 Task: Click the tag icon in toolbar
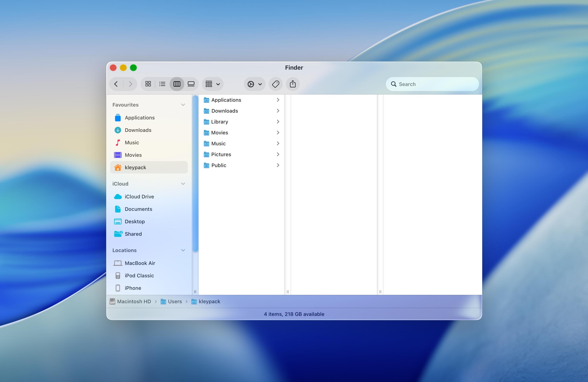[x=276, y=84]
